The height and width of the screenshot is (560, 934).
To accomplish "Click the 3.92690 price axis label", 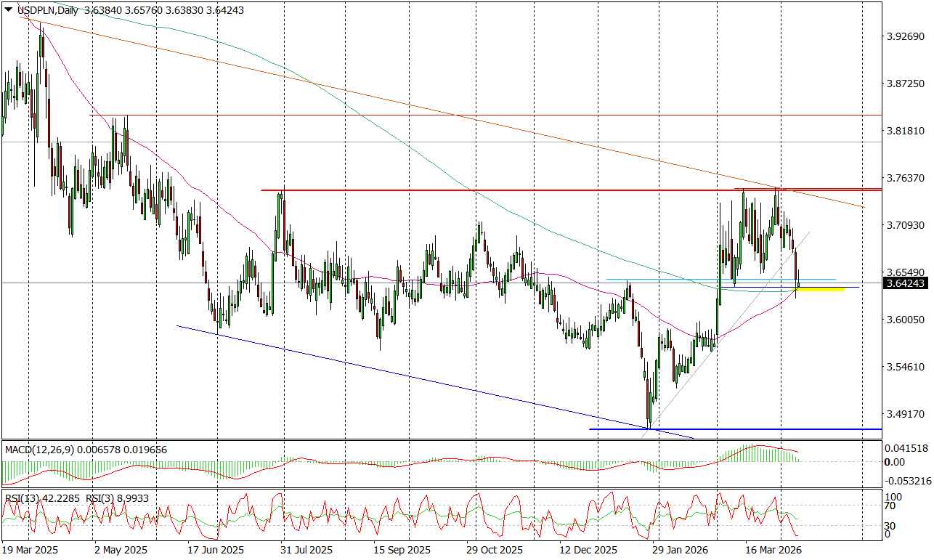I will pos(905,37).
